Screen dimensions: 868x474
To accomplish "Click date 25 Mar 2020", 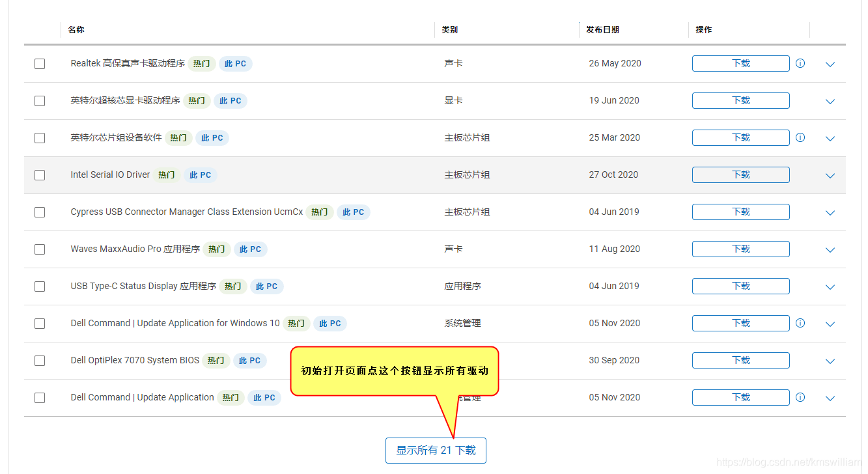I will coord(615,137).
